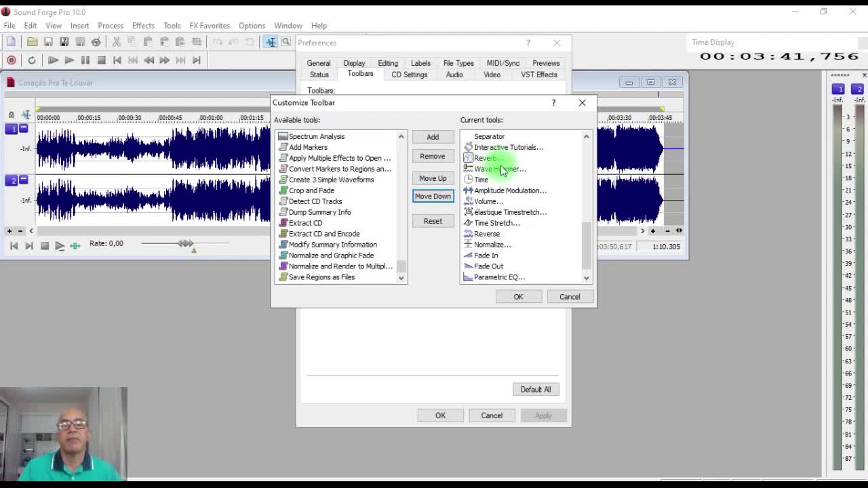The height and width of the screenshot is (488, 868).
Task: Click the Customize Toolbar help question mark
Action: point(553,103)
